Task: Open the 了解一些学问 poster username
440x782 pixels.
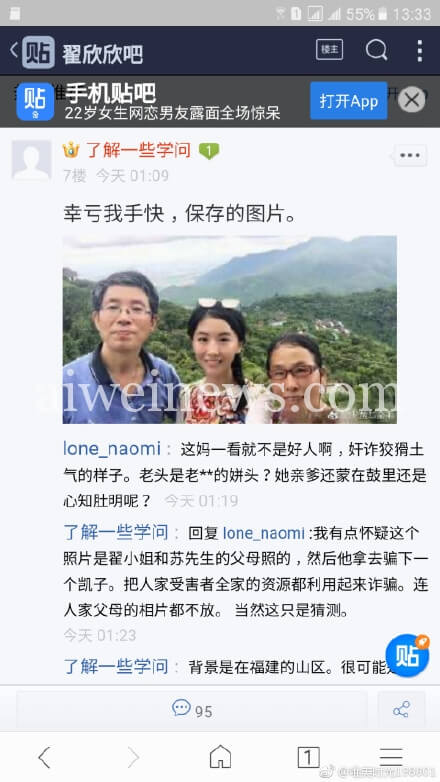Action: click(x=139, y=150)
